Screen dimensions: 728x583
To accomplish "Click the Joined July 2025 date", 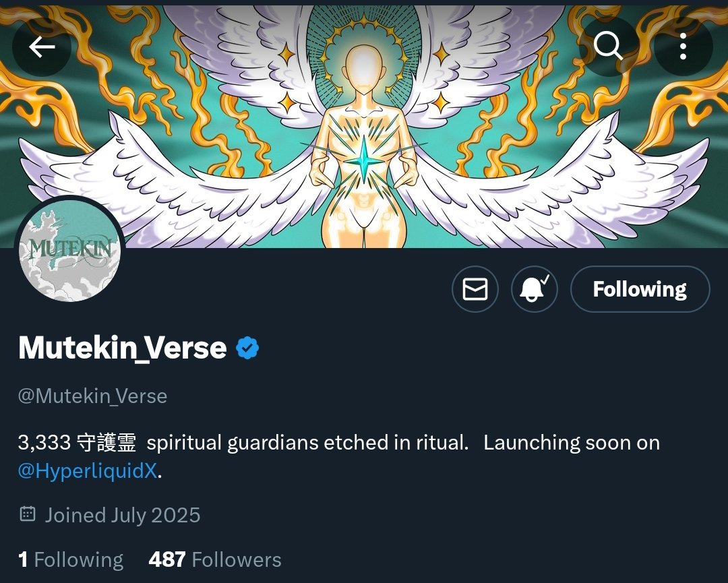I will coord(123,515).
